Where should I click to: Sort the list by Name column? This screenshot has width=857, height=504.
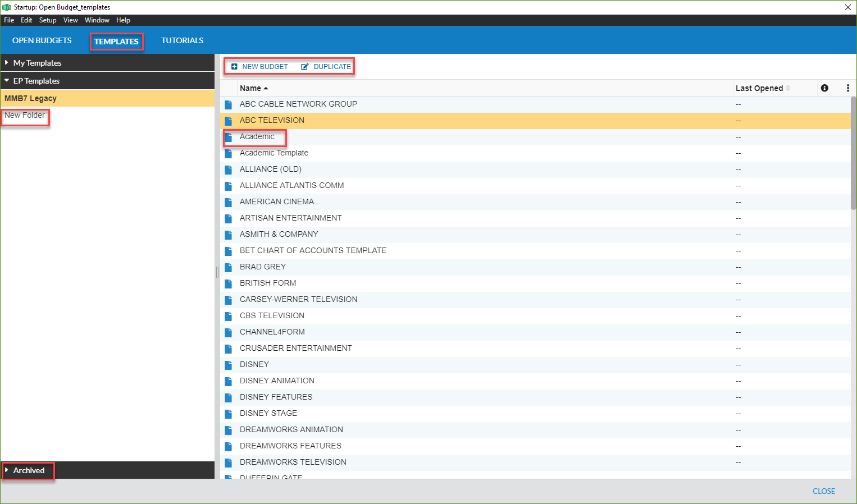click(x=254, y=88)
